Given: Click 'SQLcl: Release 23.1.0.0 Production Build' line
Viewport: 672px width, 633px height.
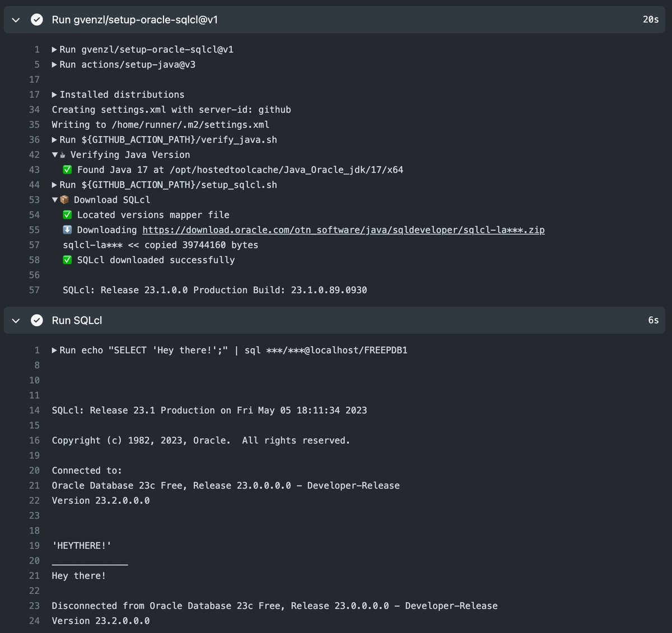Looking at the screenshot, I should 215,290.
